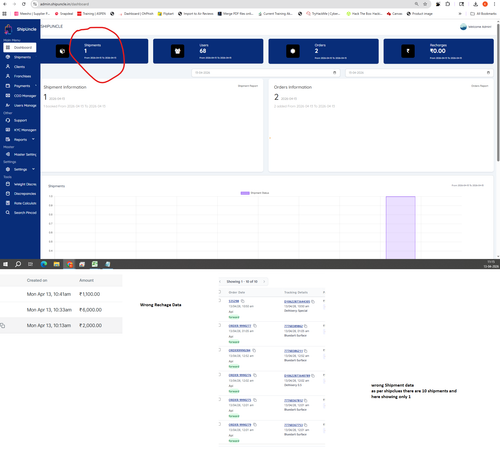The image size is (500, 459).
Task: Open the Users 68 card
Action: tap(208, 51)
